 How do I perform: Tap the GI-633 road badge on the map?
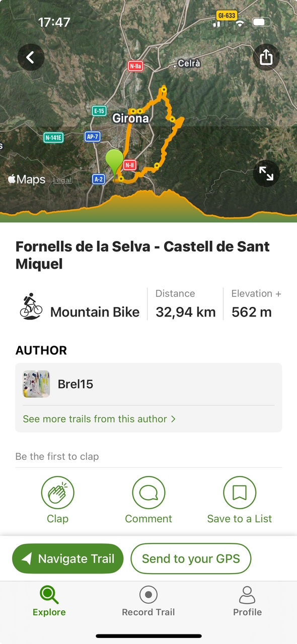[x=227, y=16]
